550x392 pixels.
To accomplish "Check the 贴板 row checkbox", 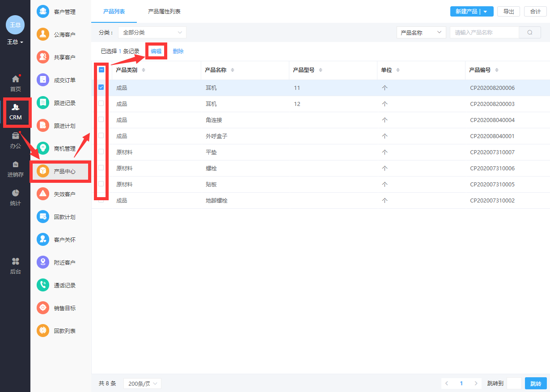I will tap(101, 184).
